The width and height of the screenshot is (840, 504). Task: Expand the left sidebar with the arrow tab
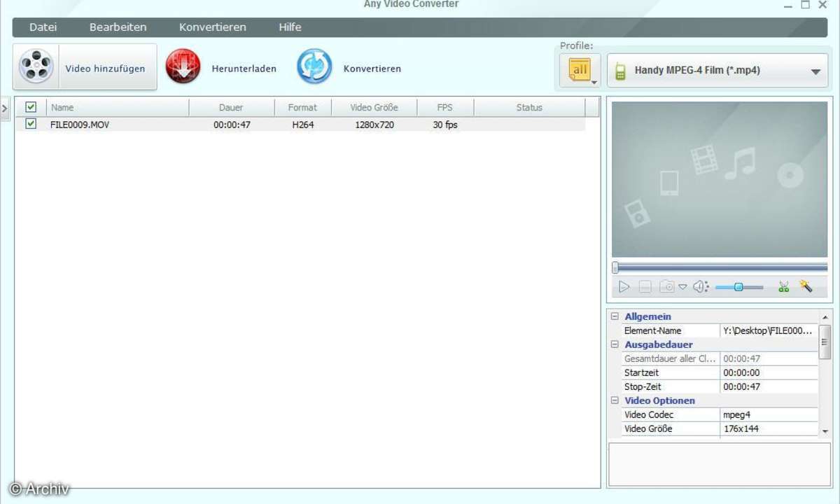[x=4, y=108]
